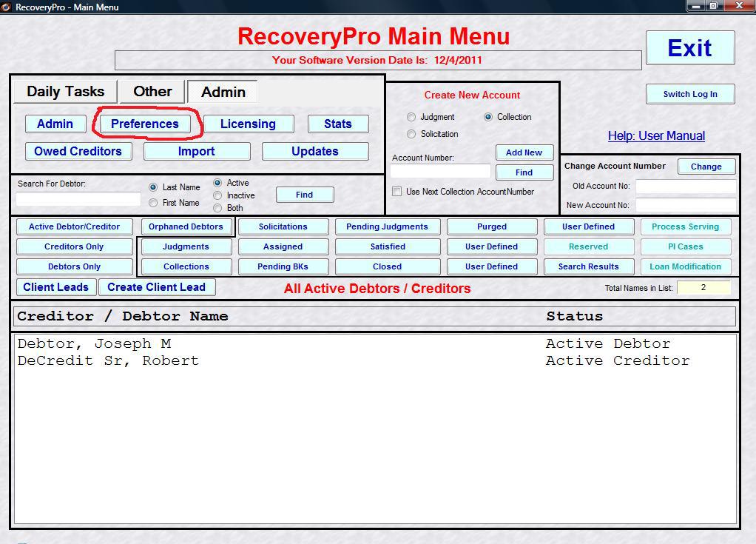Open PI Cases list

pyautogui.click(x=686, y=246)
